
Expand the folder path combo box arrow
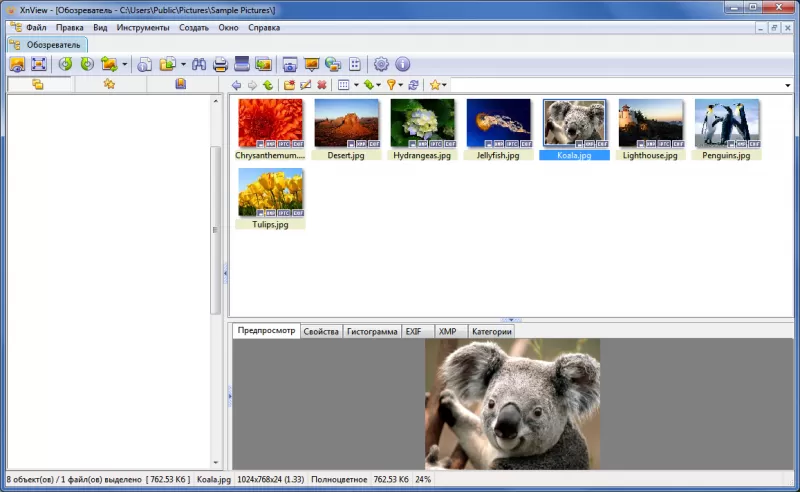point(788,85)
